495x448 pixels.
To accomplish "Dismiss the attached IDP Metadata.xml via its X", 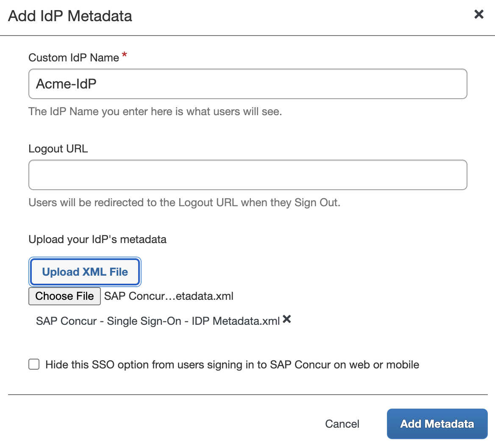I will coord(287,320).
